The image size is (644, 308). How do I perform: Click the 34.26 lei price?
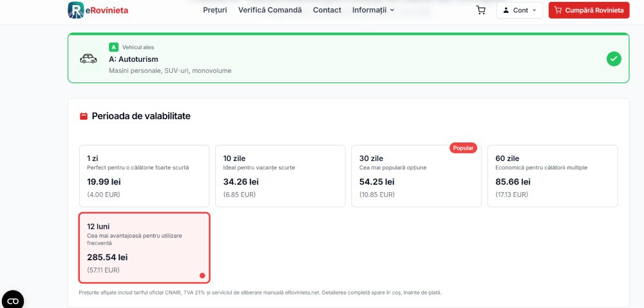coord(241,182)
